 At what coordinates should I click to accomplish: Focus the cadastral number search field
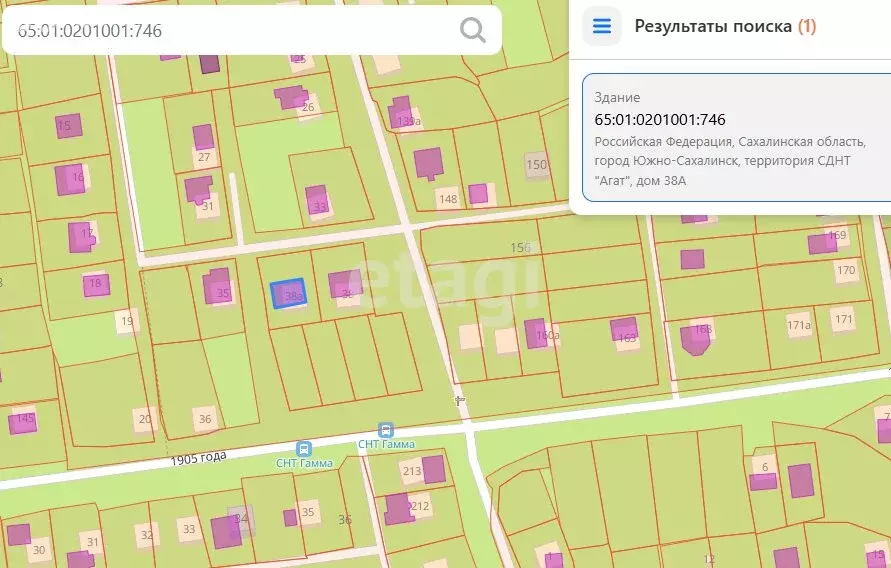pyautogui.click(x=230, y=31)
